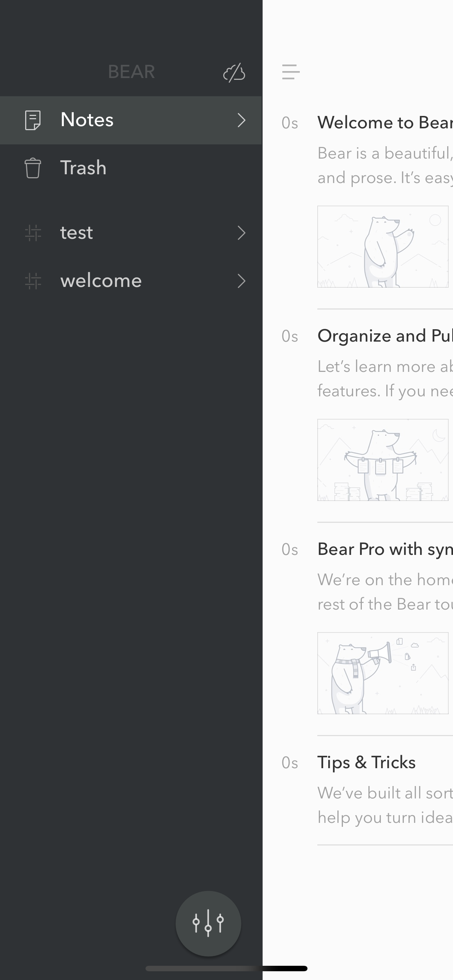Toggle sidebar with the hamburger menu icon
This screenshot has height=980, width=453.
click(x=291, y=72)
